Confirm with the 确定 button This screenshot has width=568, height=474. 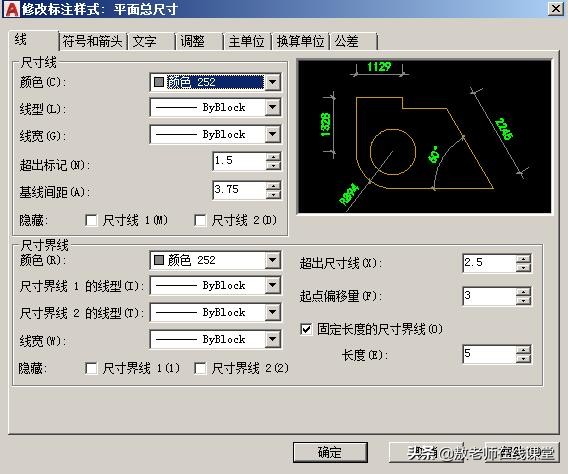pos(330,452)
